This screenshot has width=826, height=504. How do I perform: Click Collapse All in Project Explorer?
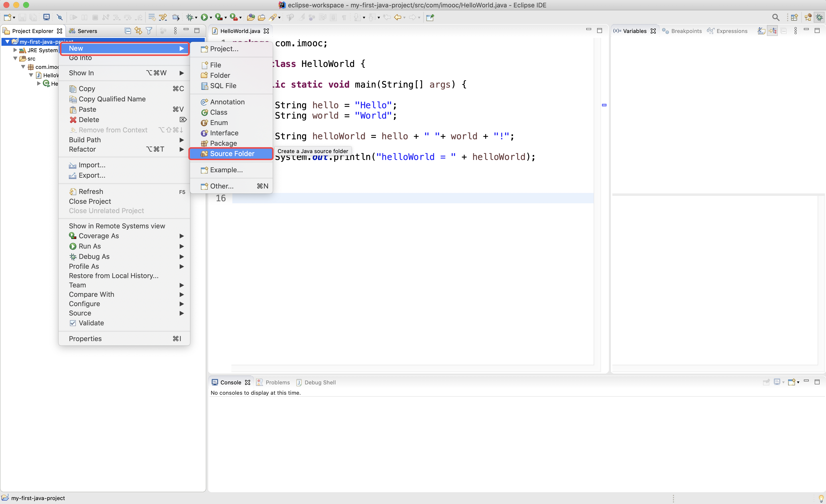(x=128, y=31)
